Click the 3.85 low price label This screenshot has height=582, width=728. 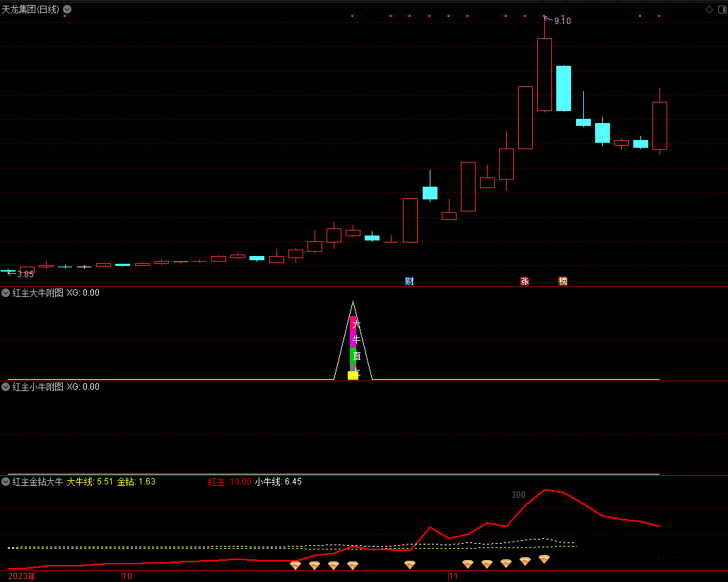(25, 274)
